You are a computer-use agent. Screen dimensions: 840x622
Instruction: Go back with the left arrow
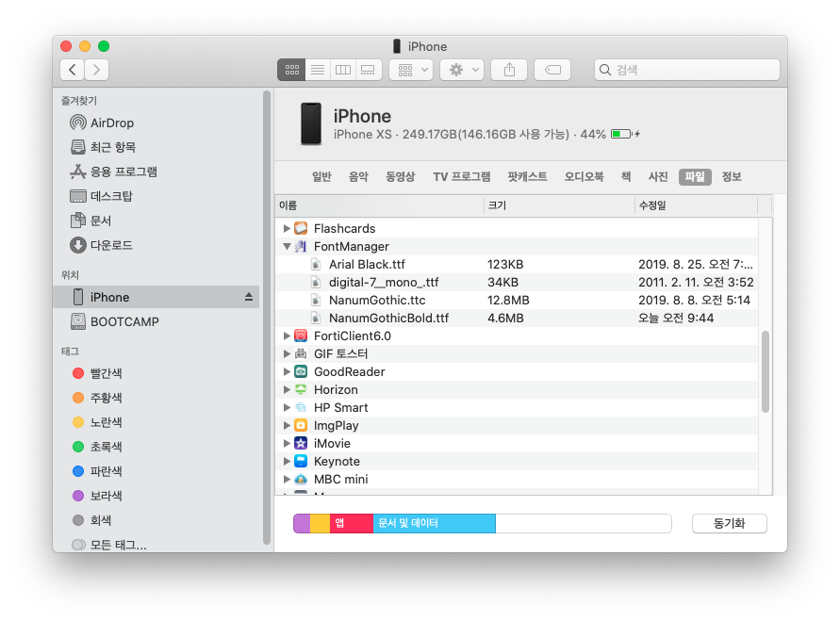click(x=73, y=70)
